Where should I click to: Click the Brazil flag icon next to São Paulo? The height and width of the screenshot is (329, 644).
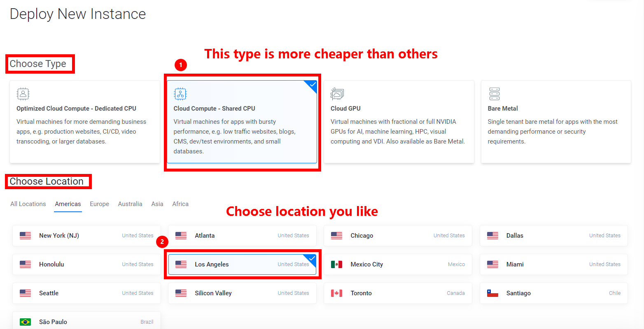(x=26, y=322)
